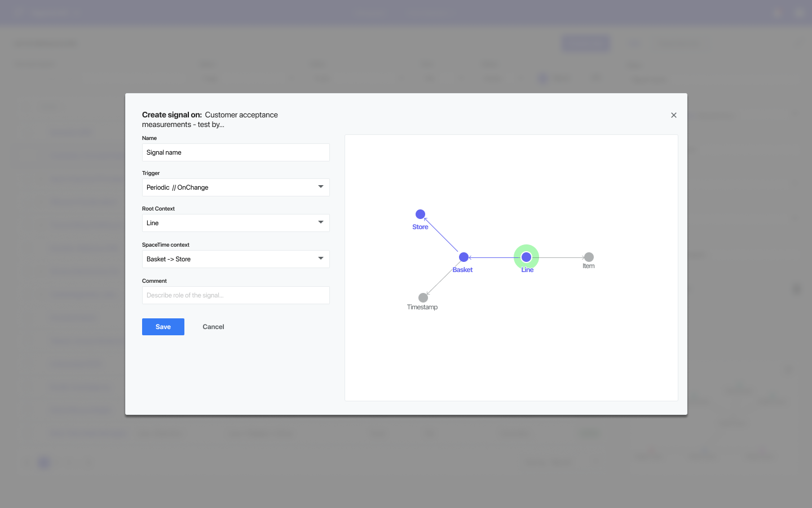Close the Create signal dialog
The height and width of the screenshot is (508, 812).
click(673, 115)
